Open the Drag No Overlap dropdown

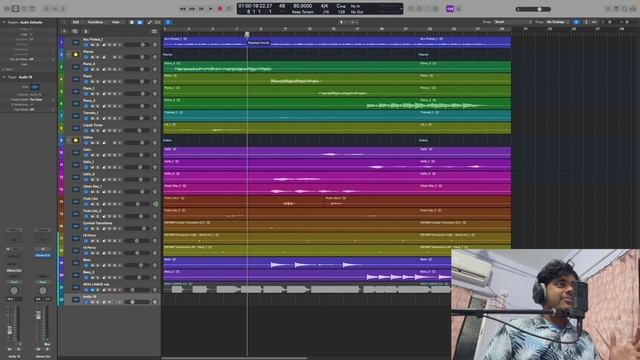pos(557,22)
